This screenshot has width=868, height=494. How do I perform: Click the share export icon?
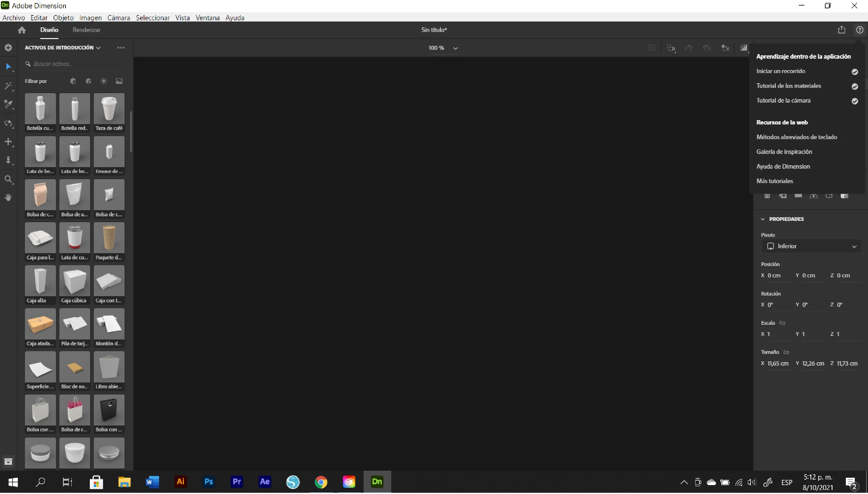pos(841,30)
